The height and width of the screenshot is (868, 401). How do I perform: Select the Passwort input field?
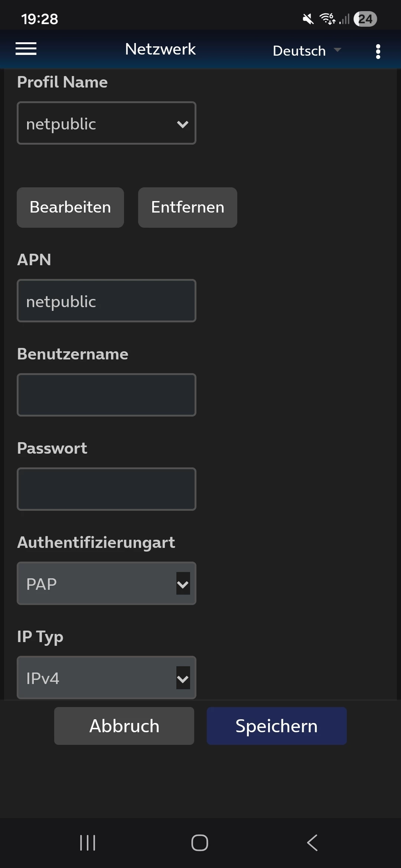point(107,489)
